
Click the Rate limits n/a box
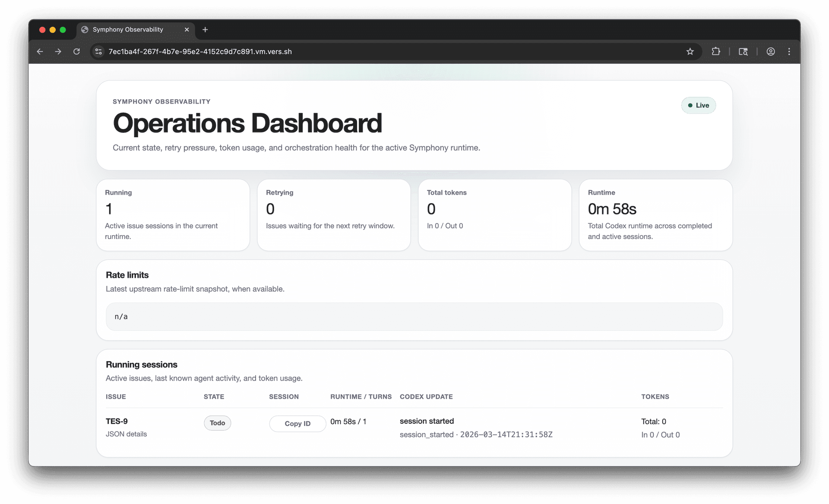point(414,316)
